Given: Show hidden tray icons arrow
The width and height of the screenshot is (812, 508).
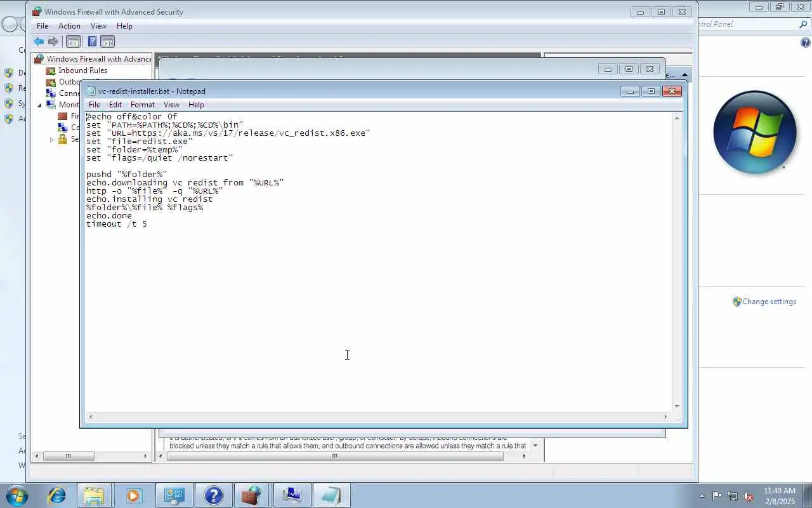Looking at the screenshot, I should click(702, 496).
